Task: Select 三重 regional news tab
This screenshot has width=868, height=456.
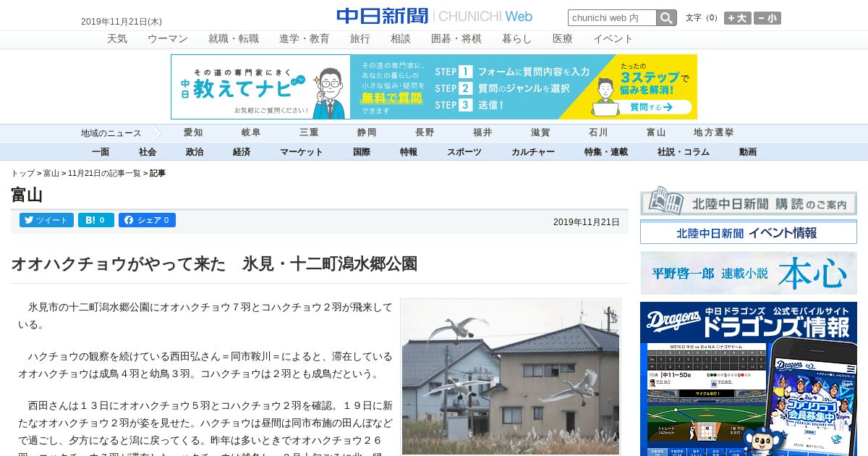Action: [309, 132]
